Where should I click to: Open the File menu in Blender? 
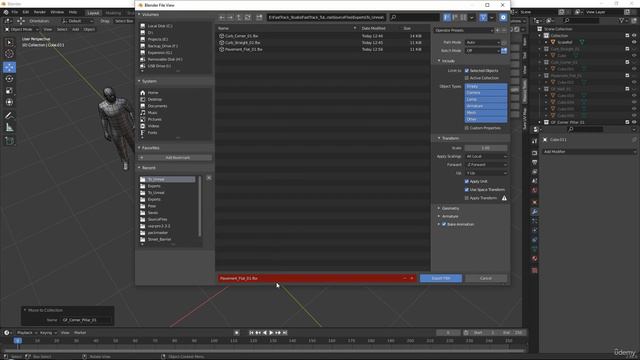15,12
